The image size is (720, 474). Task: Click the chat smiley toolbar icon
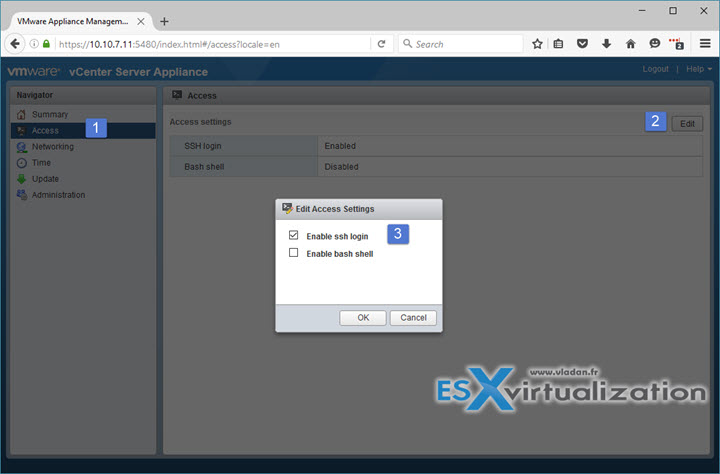point(655,44)
